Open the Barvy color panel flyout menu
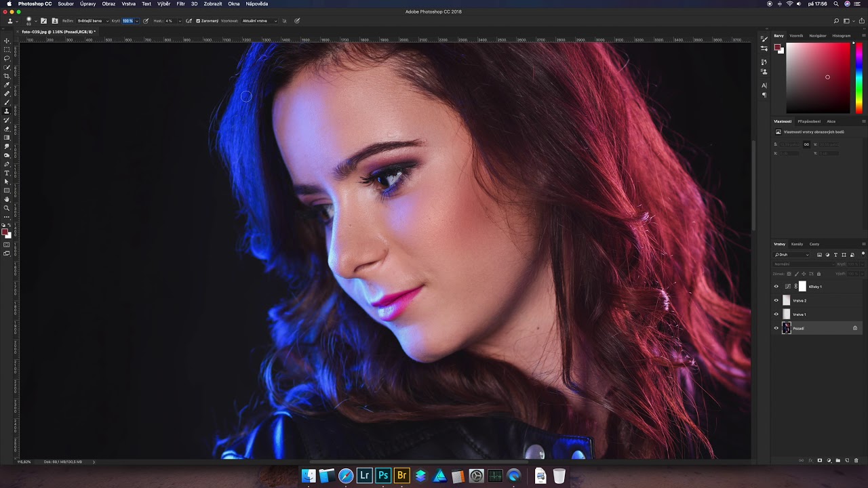Image resolution: width=868 pixels, height=488 pixels. [x=863, y=36]
